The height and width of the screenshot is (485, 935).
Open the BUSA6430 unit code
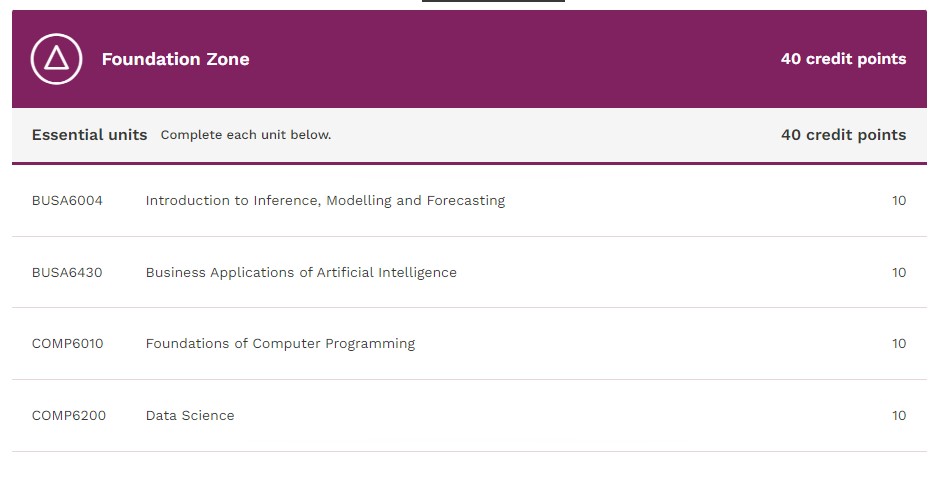pyautogui.click(x=67, y=273)
